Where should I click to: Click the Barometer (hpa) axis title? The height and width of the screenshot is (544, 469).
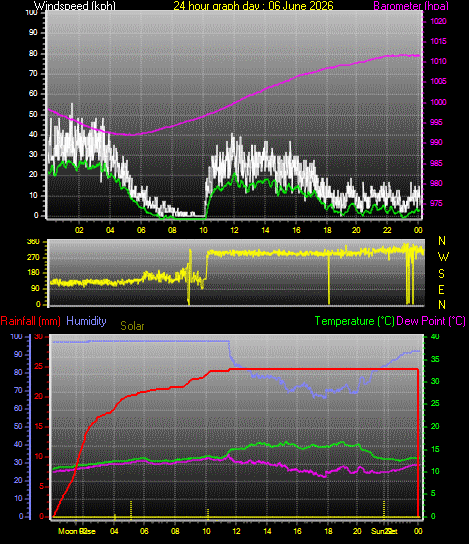pos(411,6)
